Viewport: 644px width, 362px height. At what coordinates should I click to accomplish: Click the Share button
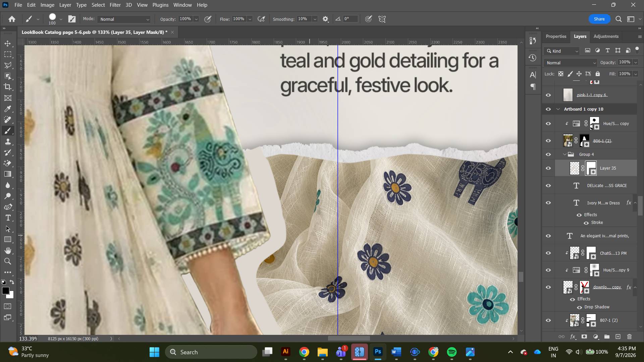coord(599,19)
